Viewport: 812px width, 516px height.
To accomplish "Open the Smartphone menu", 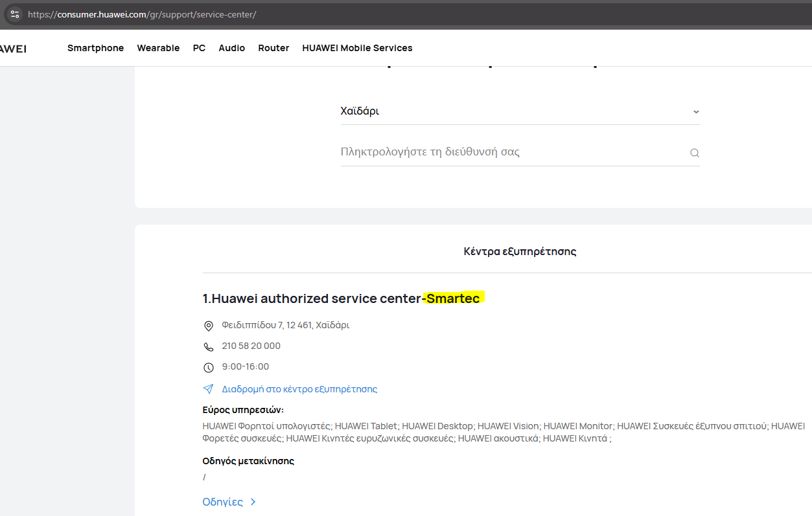I will [x=95, y=48].
